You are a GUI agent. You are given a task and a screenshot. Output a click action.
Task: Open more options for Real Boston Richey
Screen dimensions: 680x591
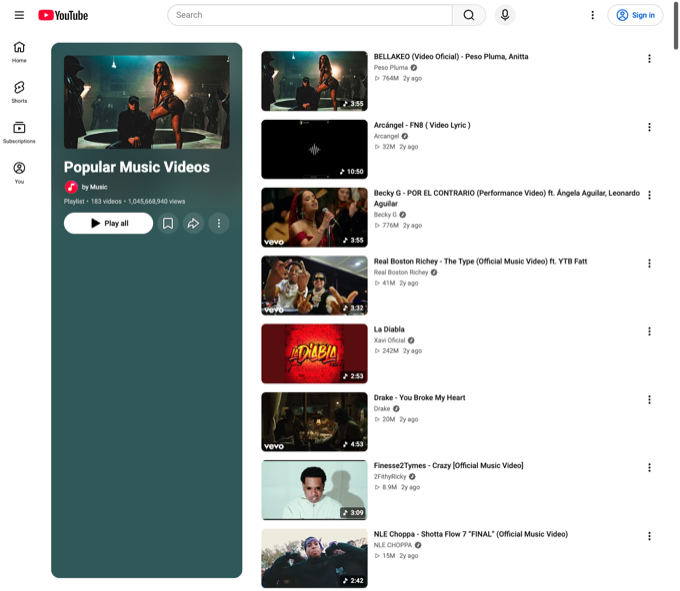tap(649, 263)
